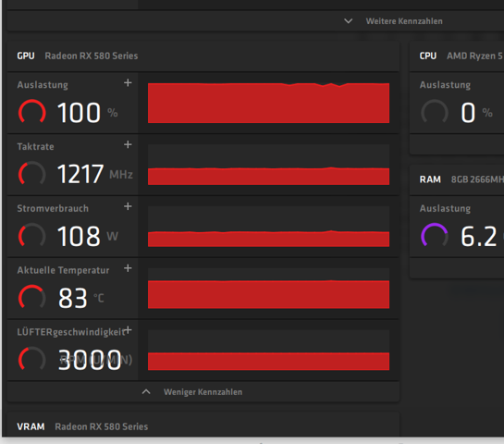Click the temperature value '83'
The height and width of the screenshot is (444, 504).
click(73, 298)
